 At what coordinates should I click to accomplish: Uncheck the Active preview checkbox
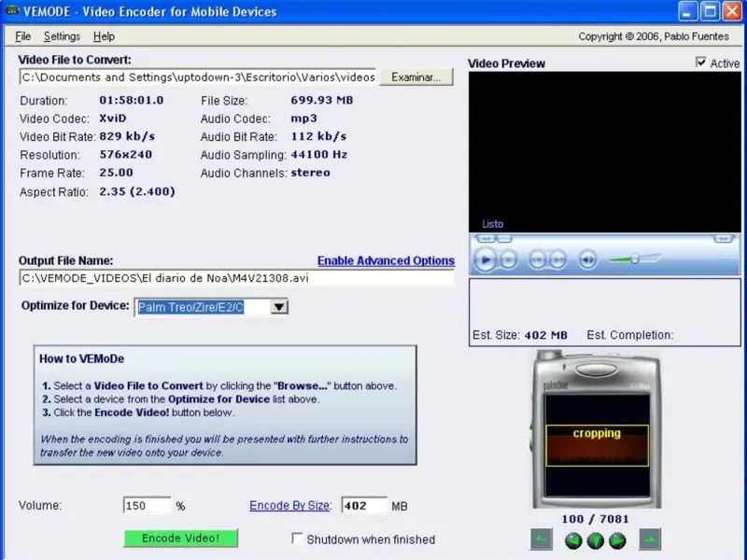coord(701,63)
